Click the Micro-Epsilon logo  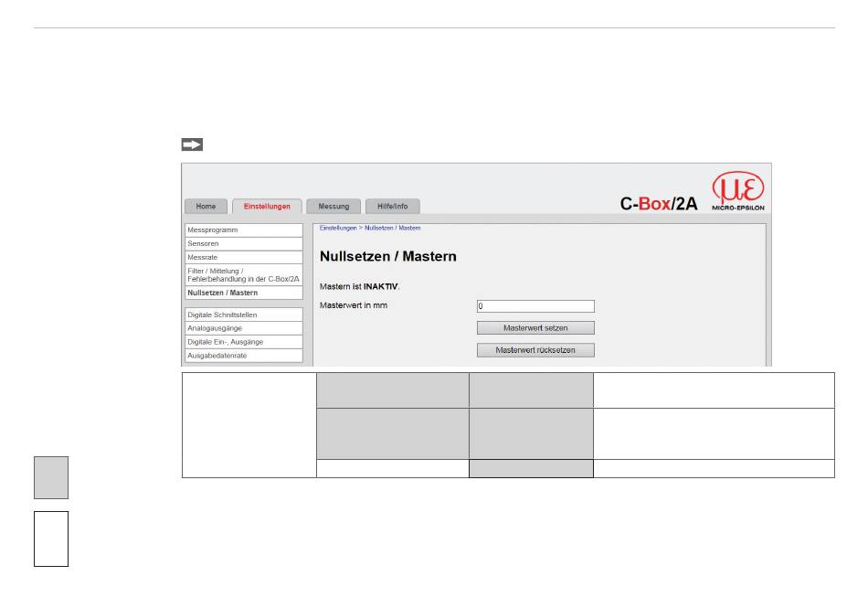tap(738, 191)
